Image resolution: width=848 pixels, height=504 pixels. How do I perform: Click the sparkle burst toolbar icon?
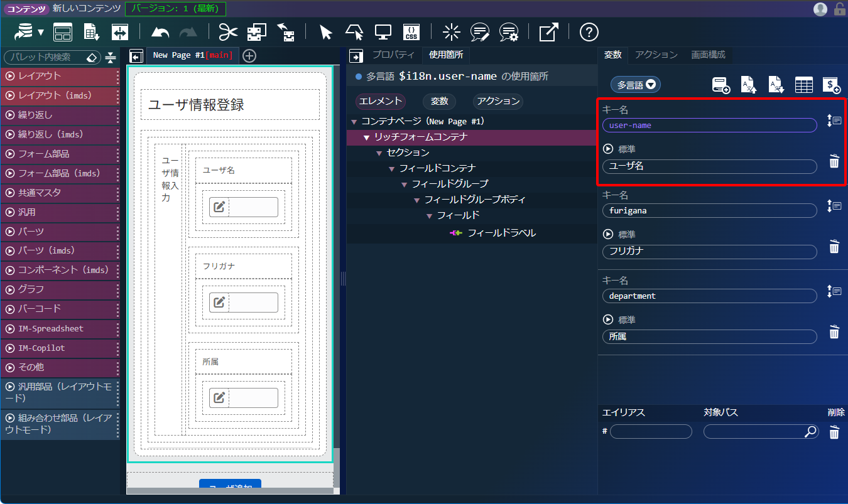pyautogui.click(x=452, y=33)
